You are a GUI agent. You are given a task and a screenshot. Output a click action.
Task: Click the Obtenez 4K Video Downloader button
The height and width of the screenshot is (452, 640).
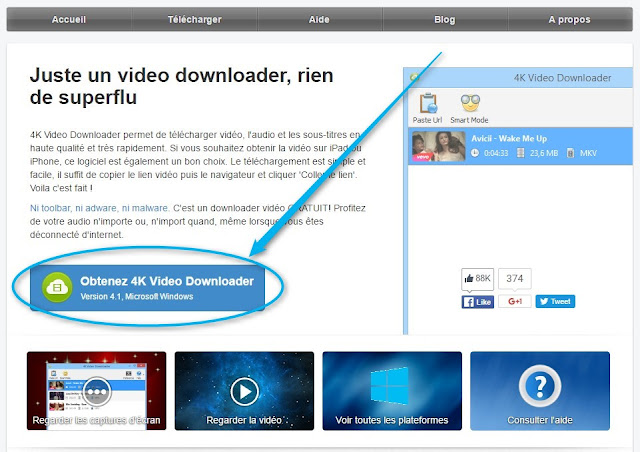click(x=147, y=287)
